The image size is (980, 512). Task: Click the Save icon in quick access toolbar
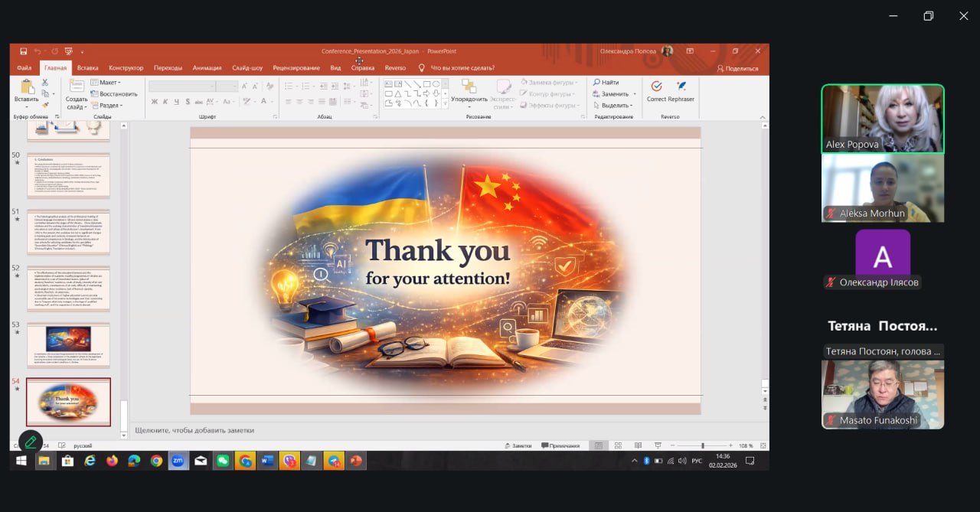(x=24, y=51)
